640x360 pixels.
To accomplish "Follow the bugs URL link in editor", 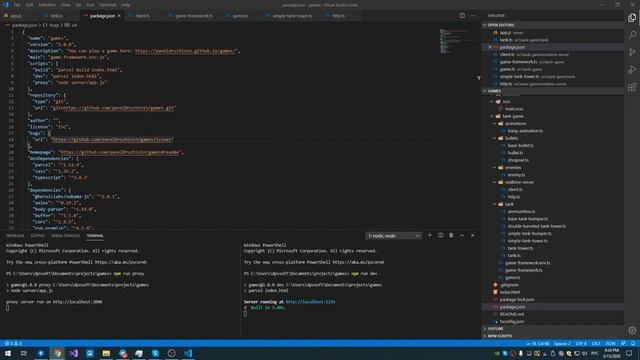I will tap(111, 140).
